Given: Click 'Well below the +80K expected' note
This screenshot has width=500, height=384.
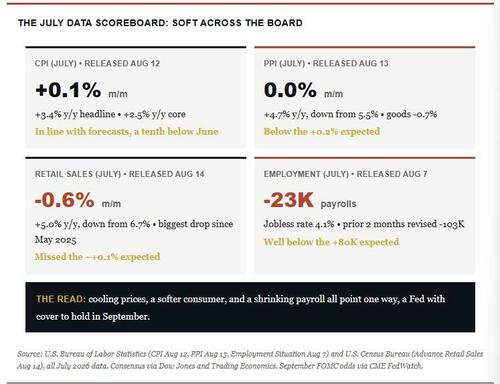Looking at the screenshot, I should (x=331, y=242).
